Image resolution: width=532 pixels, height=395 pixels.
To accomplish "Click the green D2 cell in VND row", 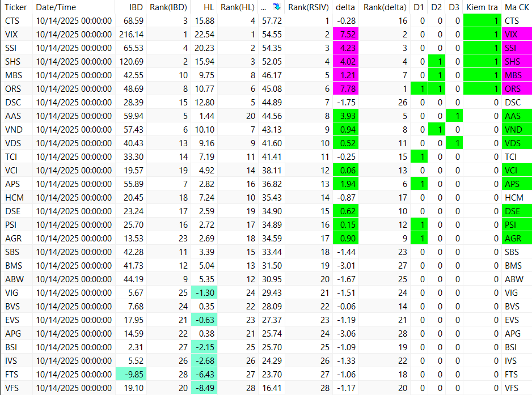I will [437, 130].
